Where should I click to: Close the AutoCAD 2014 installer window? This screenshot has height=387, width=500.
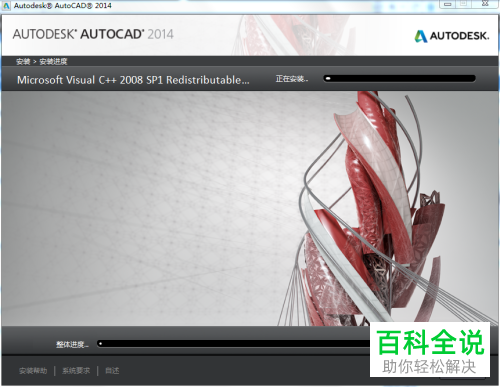[x=485, y=4]
